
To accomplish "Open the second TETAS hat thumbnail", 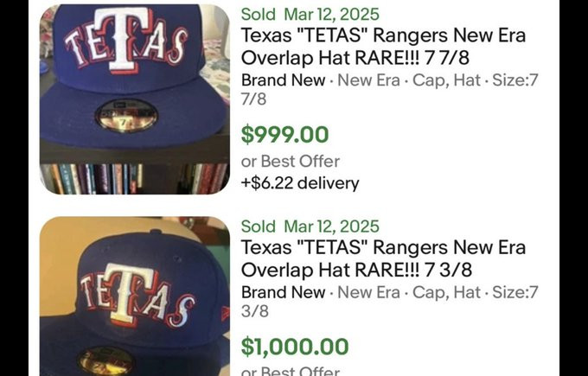I will 134,298.
